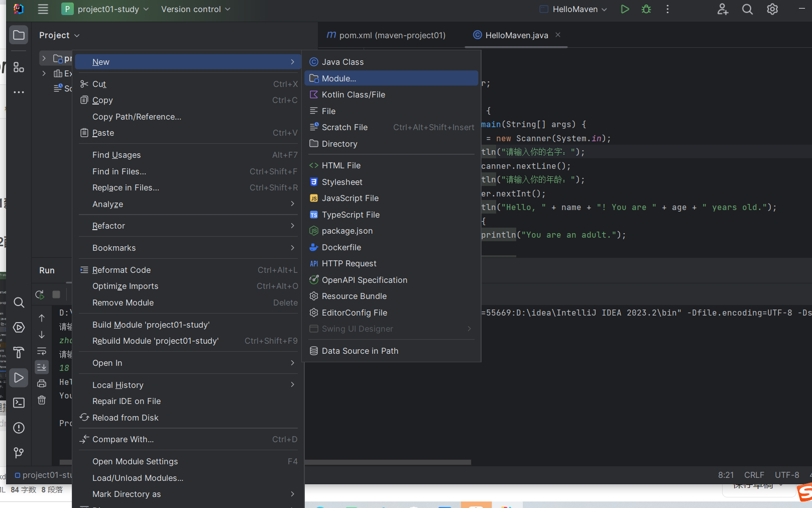Toggle scroll to end in Run console
The width and height of the screenshot is (812, 508).
tap(42, 367)
